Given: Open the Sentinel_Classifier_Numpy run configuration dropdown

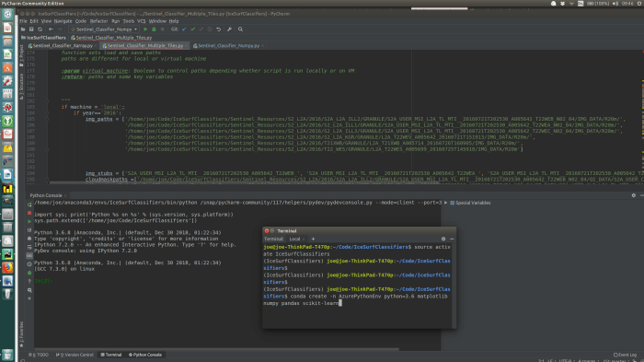Looking at the screenshot, I should click(104, 29).
